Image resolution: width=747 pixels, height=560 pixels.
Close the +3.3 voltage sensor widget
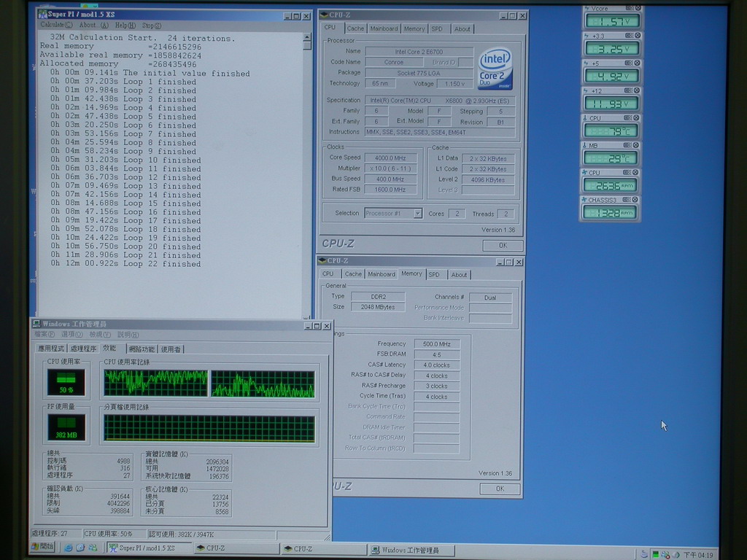[x=638, y=36]
